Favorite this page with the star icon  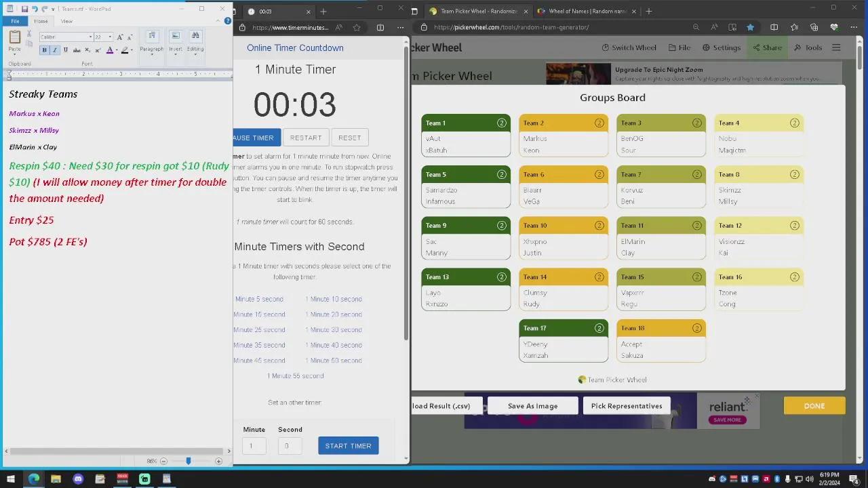pos(750,27)
